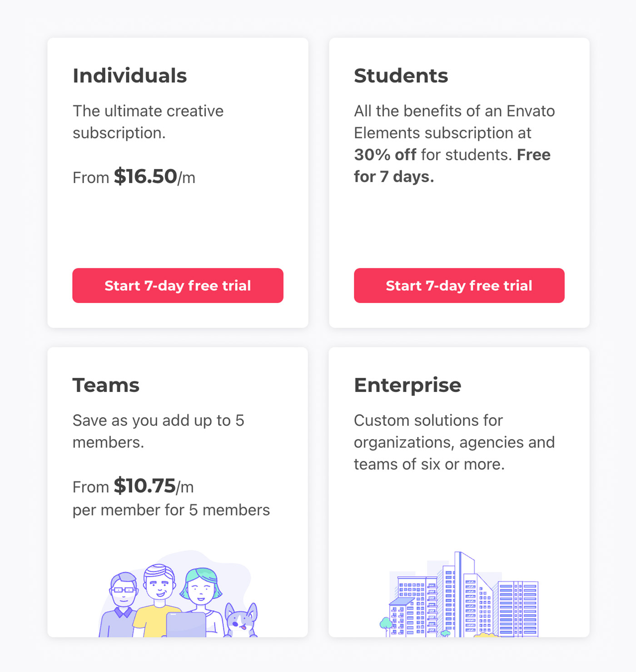636x672 pixels.
Task: Click the Enterprise city buildings illustration
Action: click(x=459, y=594)
